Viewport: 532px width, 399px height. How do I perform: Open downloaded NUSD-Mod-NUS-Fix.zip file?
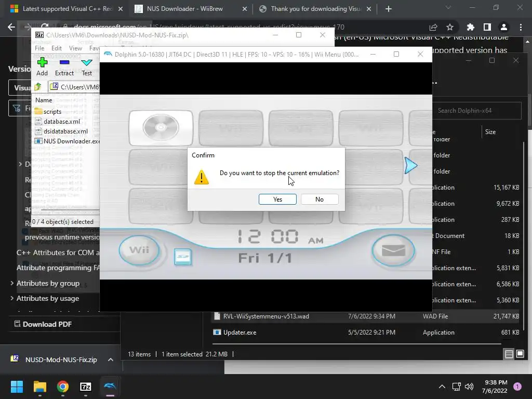[54, 360]
